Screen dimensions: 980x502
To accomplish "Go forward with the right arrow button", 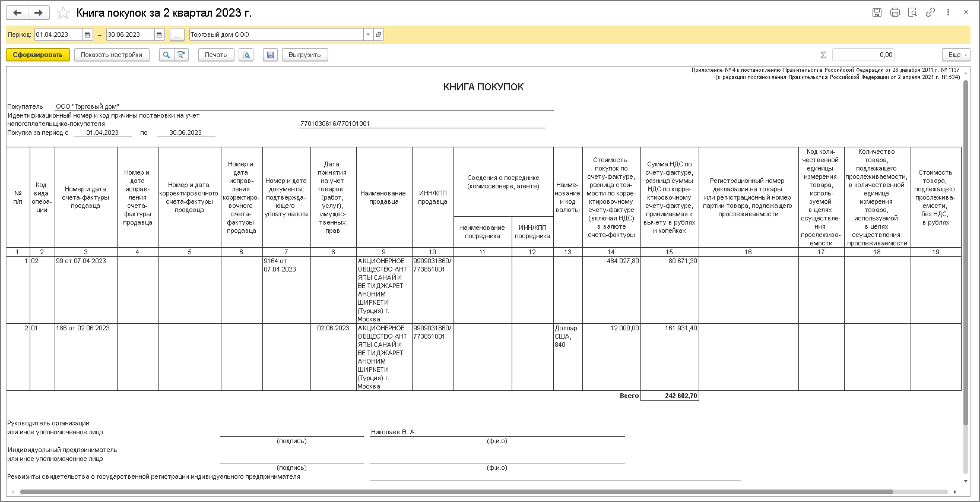I will point(39,12).
